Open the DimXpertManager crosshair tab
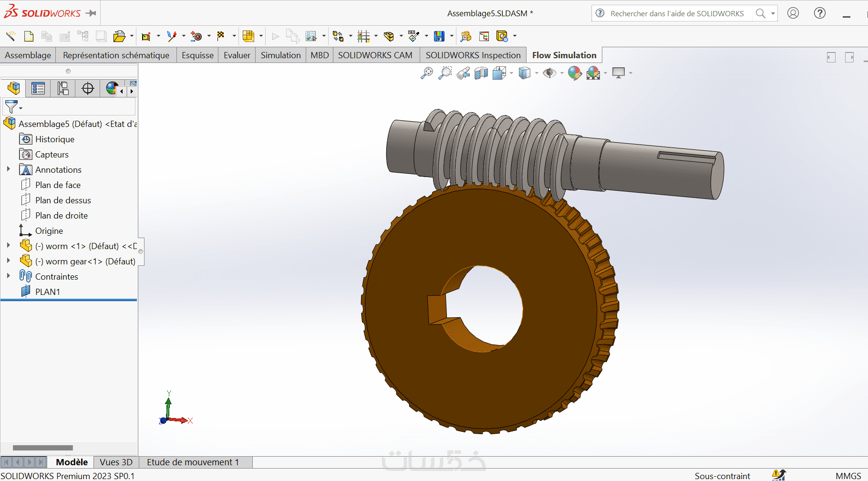The height and width of the screenshot is (481, 868). tap(88, 88)
